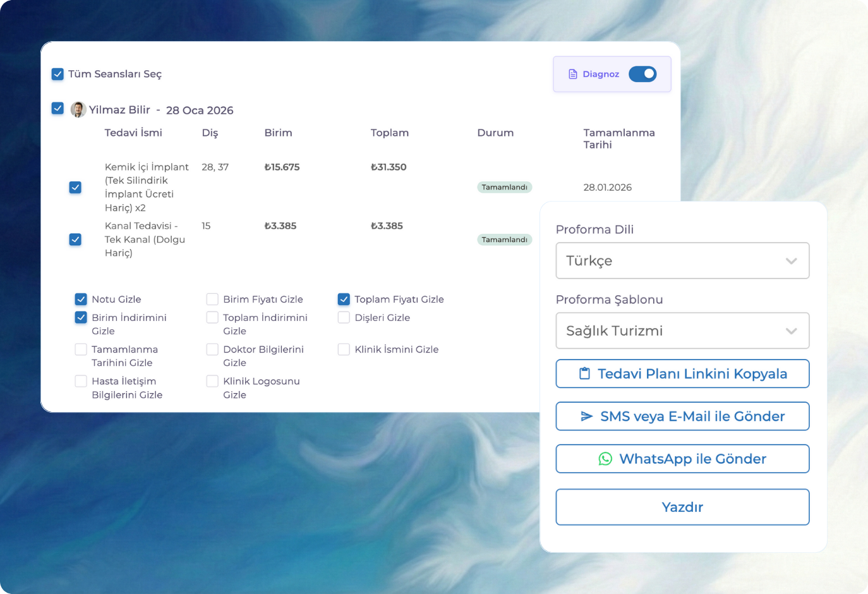Screen dimensions: 868x594
Task: Click SMS veya E-Mail ile Gönder button
Action: pyautogui.click(x=682, y=416)
